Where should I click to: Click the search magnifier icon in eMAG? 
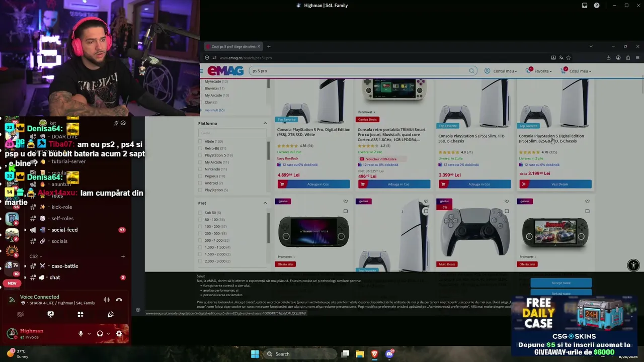coord(471,71)
